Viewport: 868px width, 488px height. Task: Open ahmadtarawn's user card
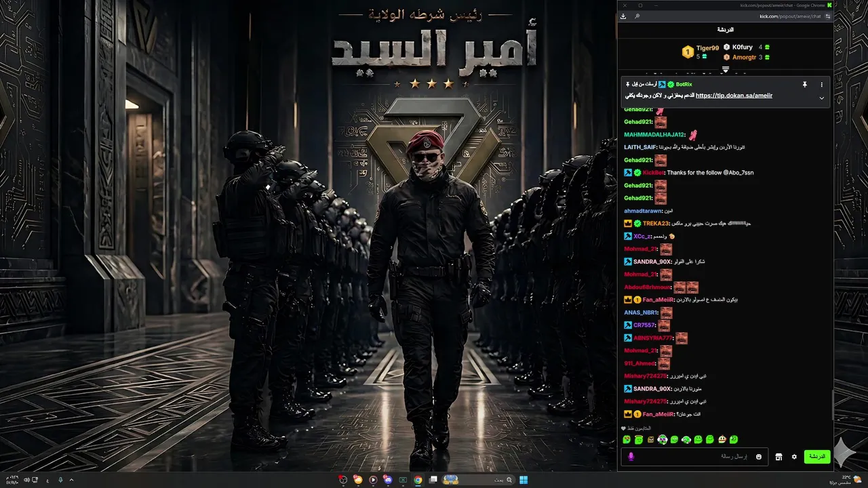pyautogui.click(x=643, y=211)
